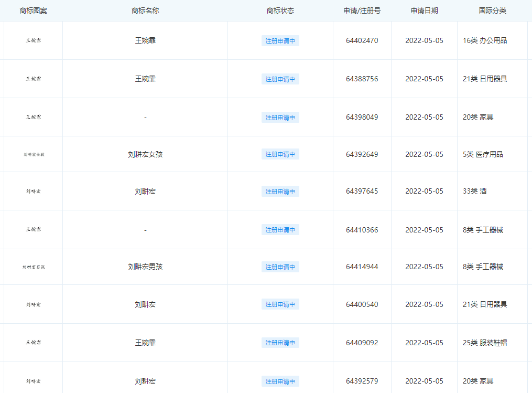Select 注册申请中 badge for application 64400540
This screenshot has height=393, width=532.
click(x=280, y=304)
